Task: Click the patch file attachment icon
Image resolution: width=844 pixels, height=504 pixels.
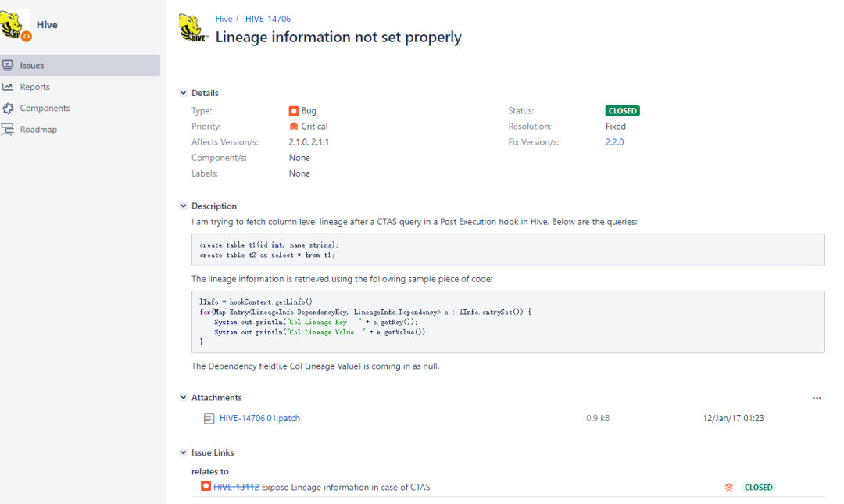Action: point(209,418)
